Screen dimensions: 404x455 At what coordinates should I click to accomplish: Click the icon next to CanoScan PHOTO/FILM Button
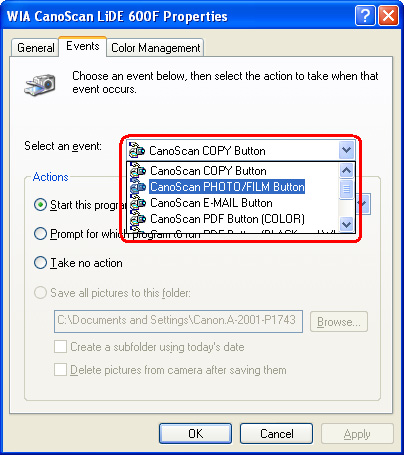coord(138,187)
